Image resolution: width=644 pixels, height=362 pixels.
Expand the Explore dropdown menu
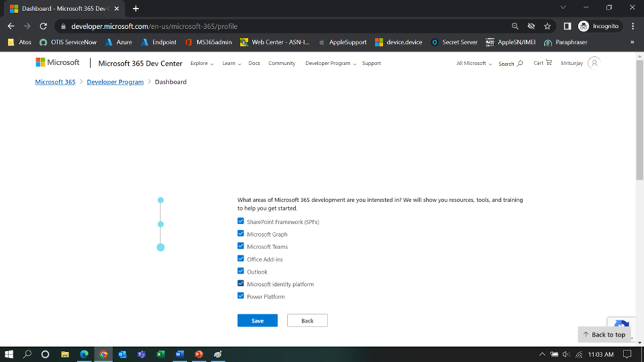(x=201, y=64)
